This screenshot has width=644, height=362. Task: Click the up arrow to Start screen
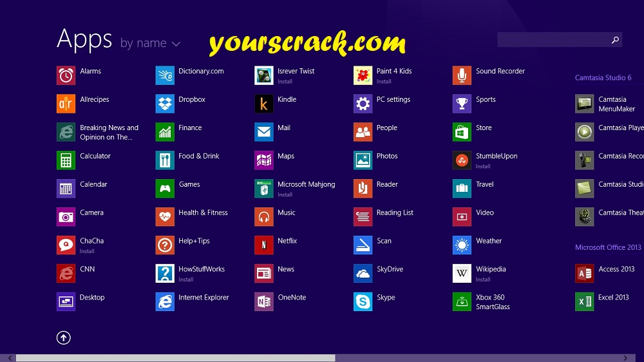click(64, 338)
